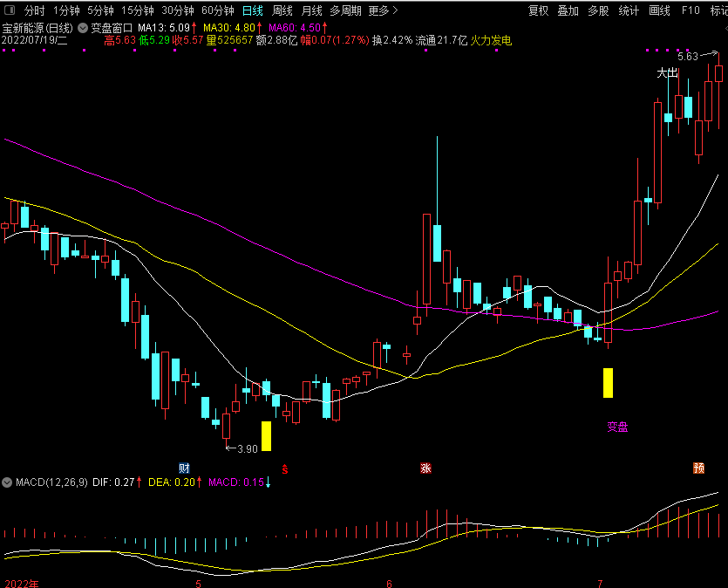Click the MACD: 0.15 value
Image resolution: width=728 pixels, height=588 pixels.
click(x=236, y=482)
